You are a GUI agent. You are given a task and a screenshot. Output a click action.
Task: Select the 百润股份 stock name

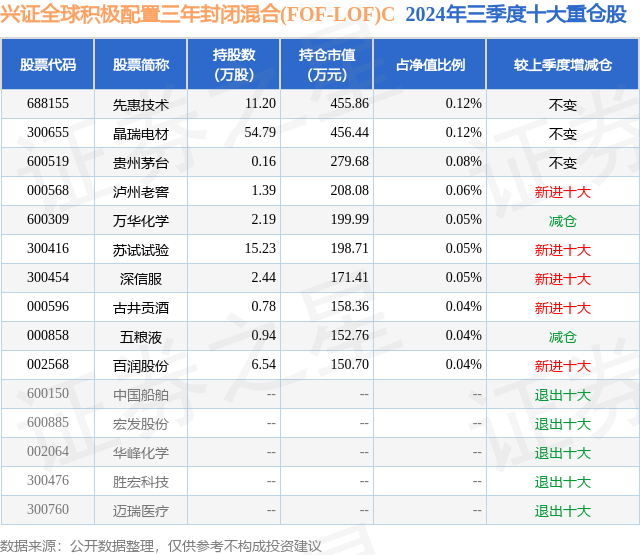[x=141, y=366]
